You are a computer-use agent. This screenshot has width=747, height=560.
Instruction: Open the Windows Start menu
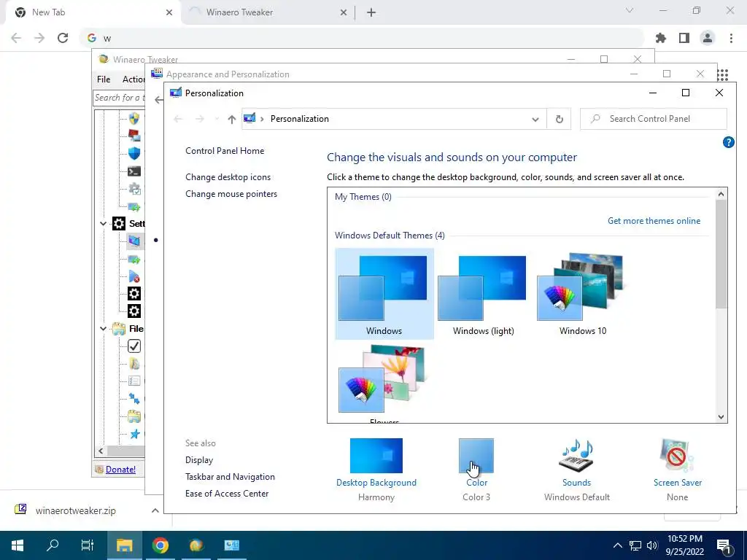pos(18,545)
